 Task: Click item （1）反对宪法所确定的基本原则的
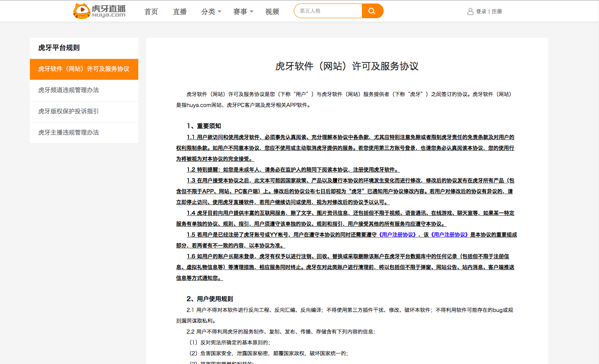pos(229,342)
